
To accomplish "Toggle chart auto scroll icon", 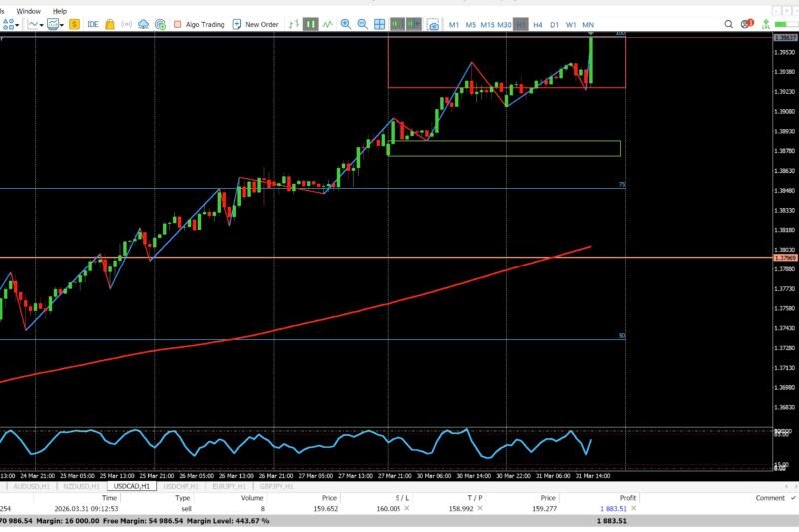I will click(x=397, y=24).
